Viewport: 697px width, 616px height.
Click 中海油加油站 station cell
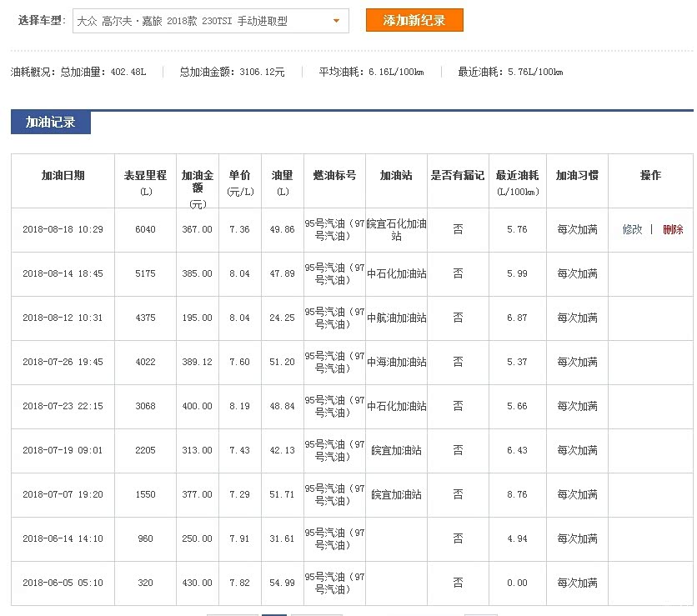pos(397,362)
